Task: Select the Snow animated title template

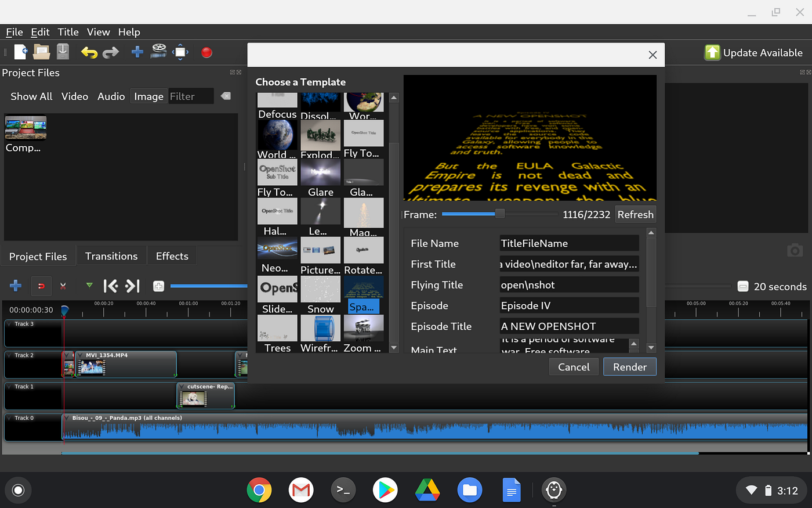Action: click(321, 295)
